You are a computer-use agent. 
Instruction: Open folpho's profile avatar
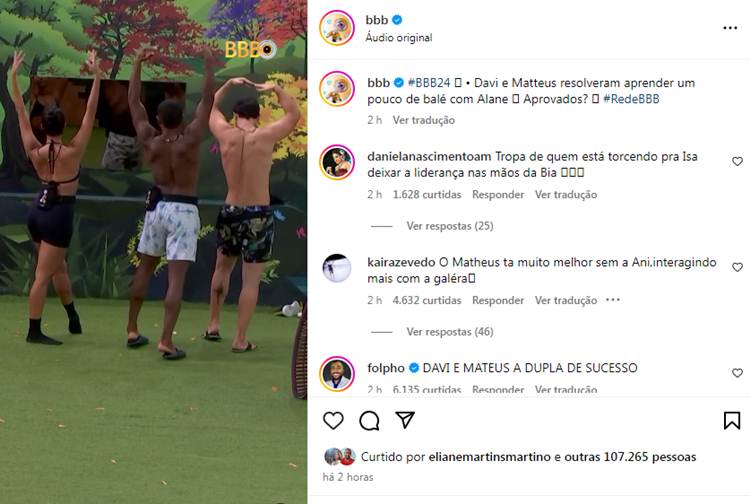click(337, 373)
